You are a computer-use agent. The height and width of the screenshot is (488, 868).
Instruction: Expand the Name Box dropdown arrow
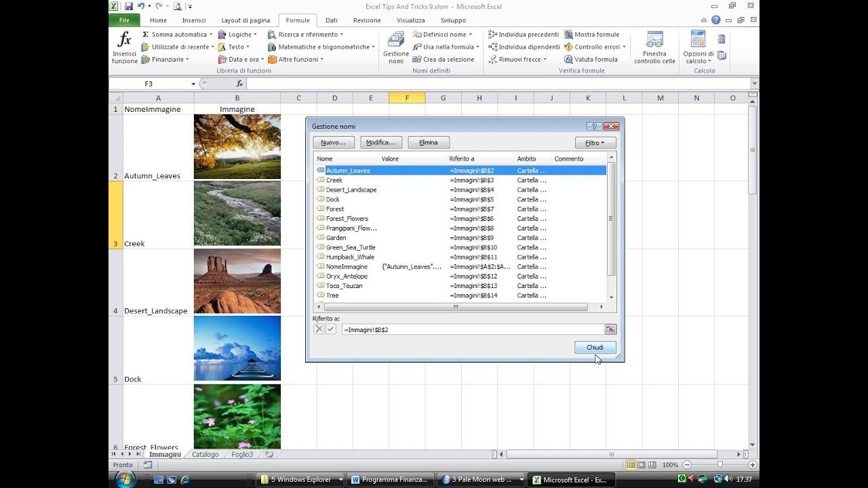pos(193,84)
